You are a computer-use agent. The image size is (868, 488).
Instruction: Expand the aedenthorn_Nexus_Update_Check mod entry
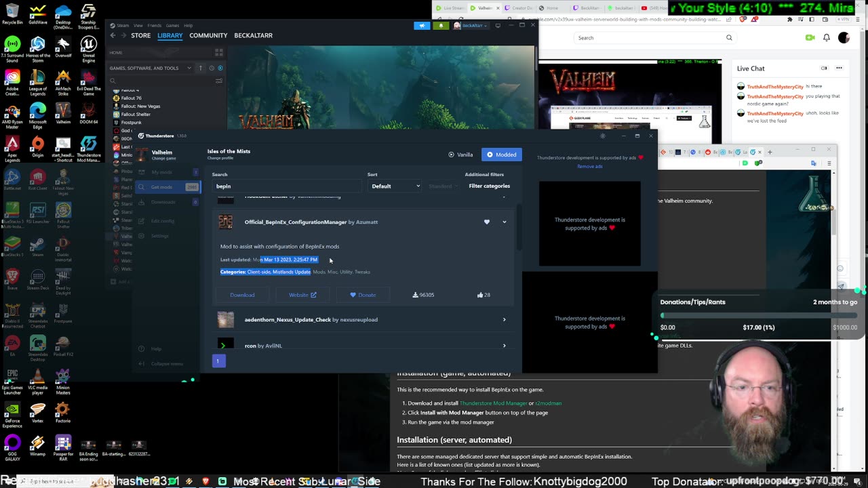(x=504, y=319)
